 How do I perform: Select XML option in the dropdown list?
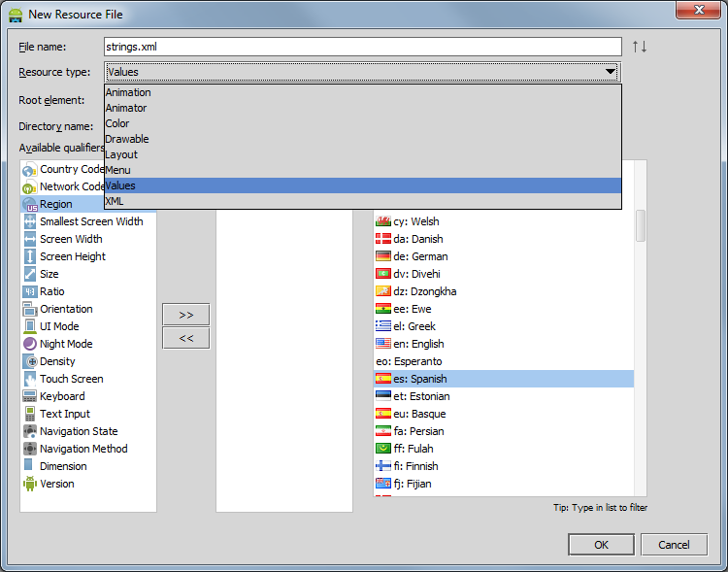point(115,201)
